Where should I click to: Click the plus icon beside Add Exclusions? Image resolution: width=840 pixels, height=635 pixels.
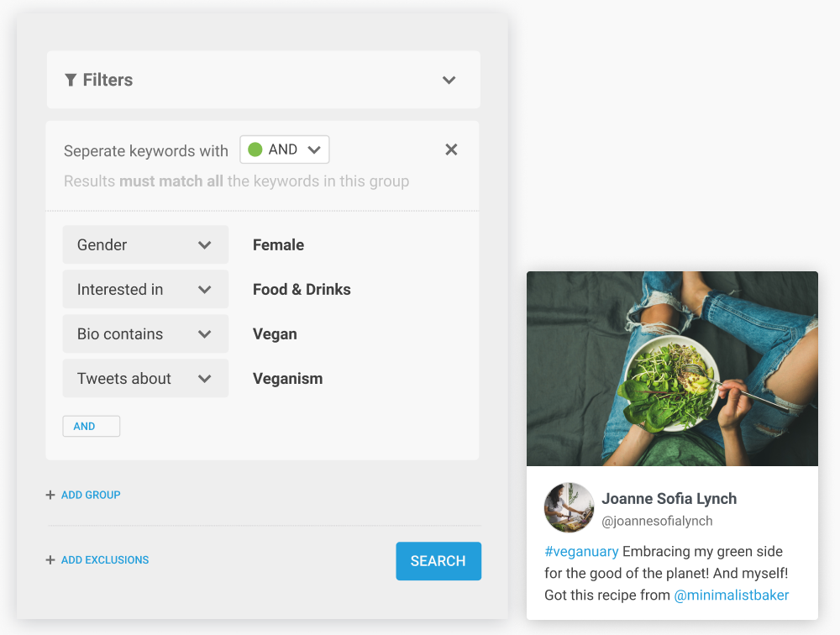[50, 559]
